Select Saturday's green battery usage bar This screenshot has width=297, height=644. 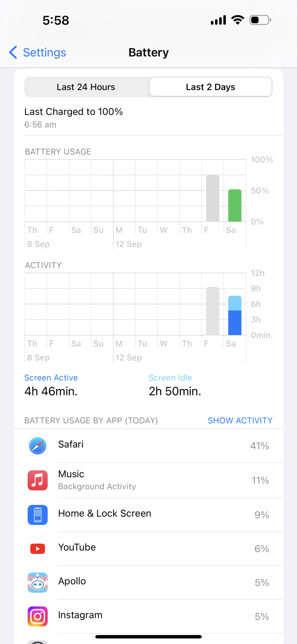point(235,205)
